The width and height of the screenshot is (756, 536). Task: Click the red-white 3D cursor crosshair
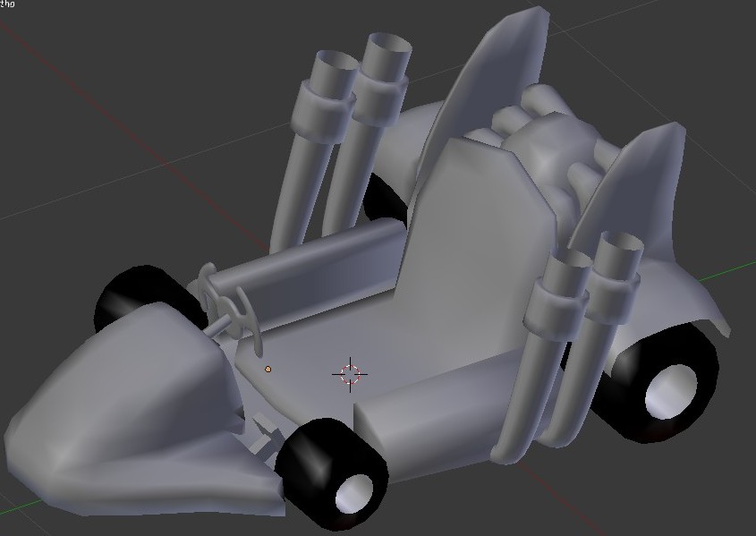[350, 374]
